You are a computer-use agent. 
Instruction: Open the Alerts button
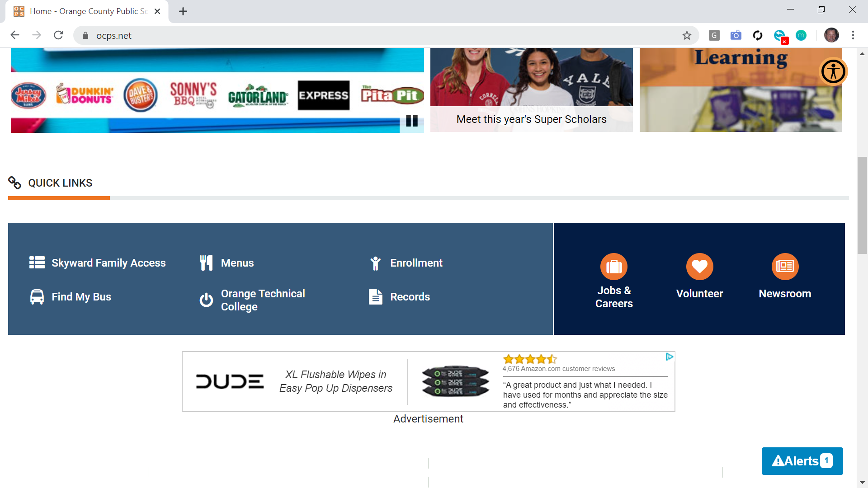point(802,461)
